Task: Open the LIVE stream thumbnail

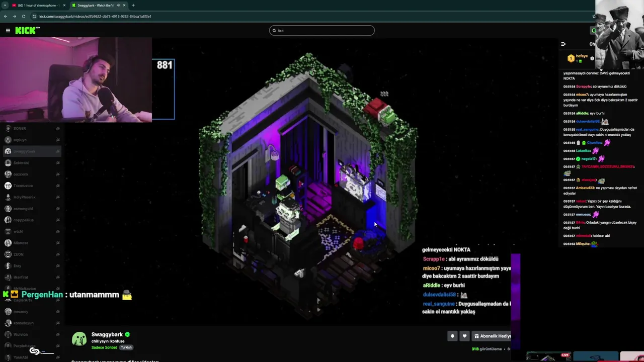Action: [x=548, y=356]
